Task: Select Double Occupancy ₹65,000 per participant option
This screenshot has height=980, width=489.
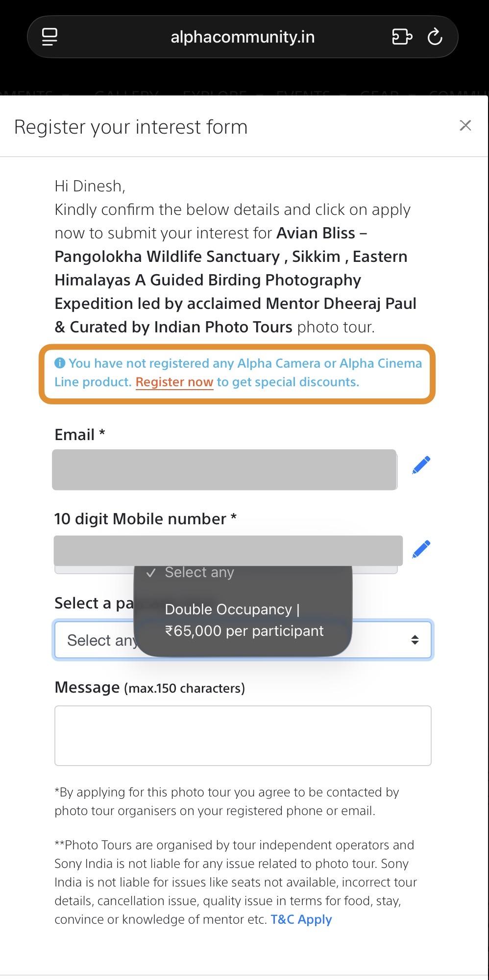Action: [x=244, y=620]
